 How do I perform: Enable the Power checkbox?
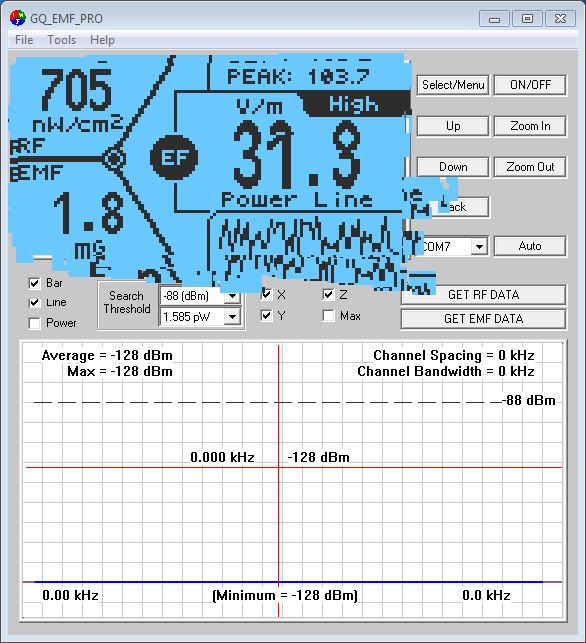(35, 324)
